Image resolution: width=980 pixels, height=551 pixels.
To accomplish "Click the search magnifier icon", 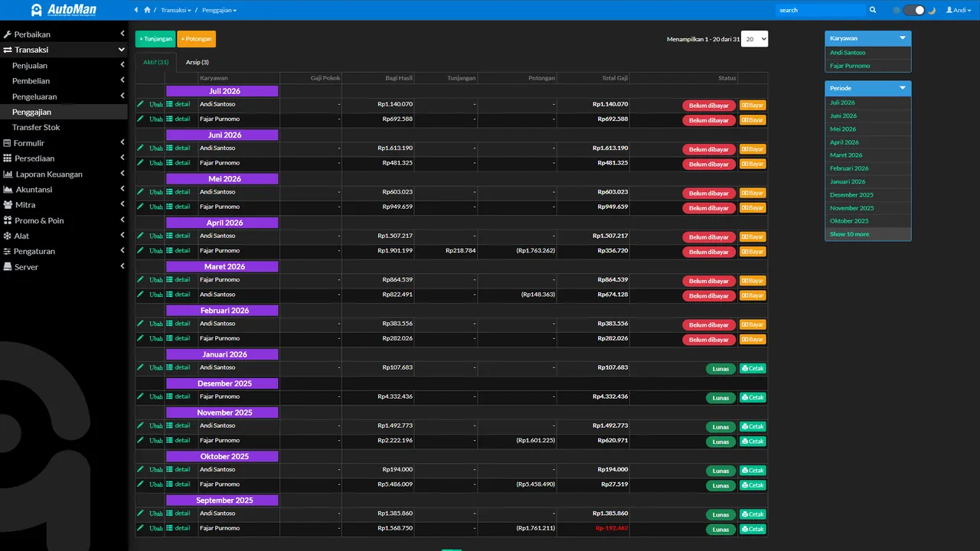I will point(873,10).
